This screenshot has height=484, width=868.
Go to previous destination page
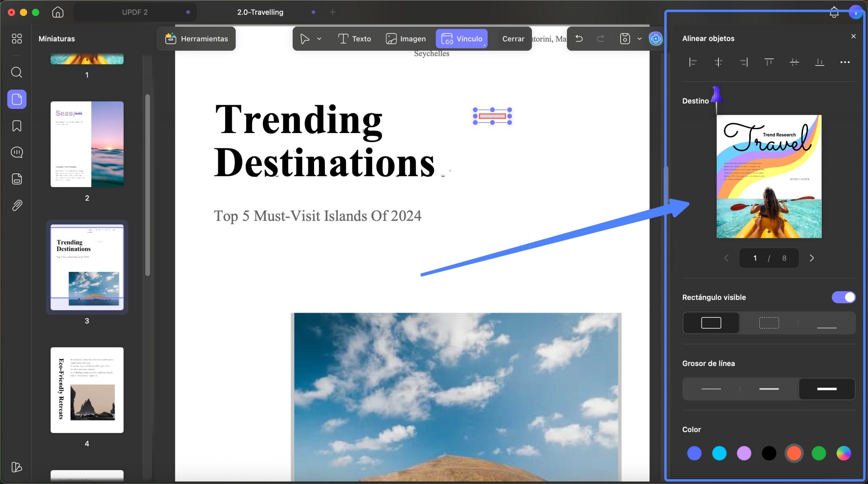click(x=726, y=258)
